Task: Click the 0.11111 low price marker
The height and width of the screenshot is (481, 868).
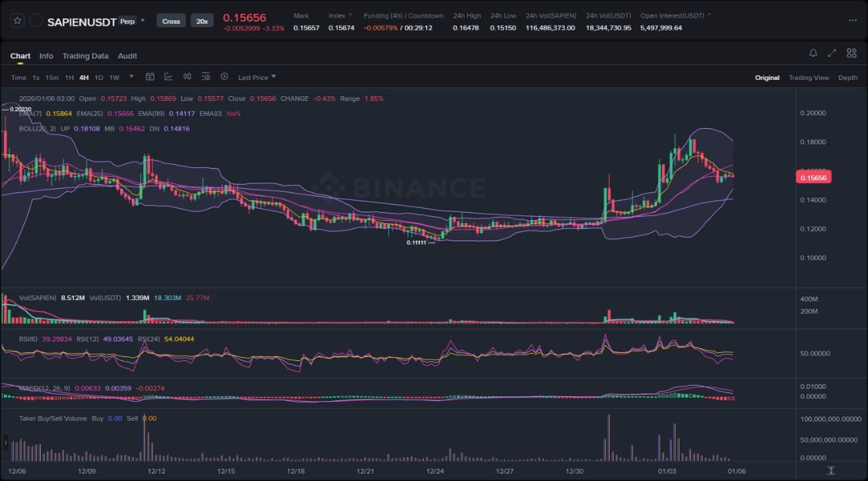Action: [416, 243]
